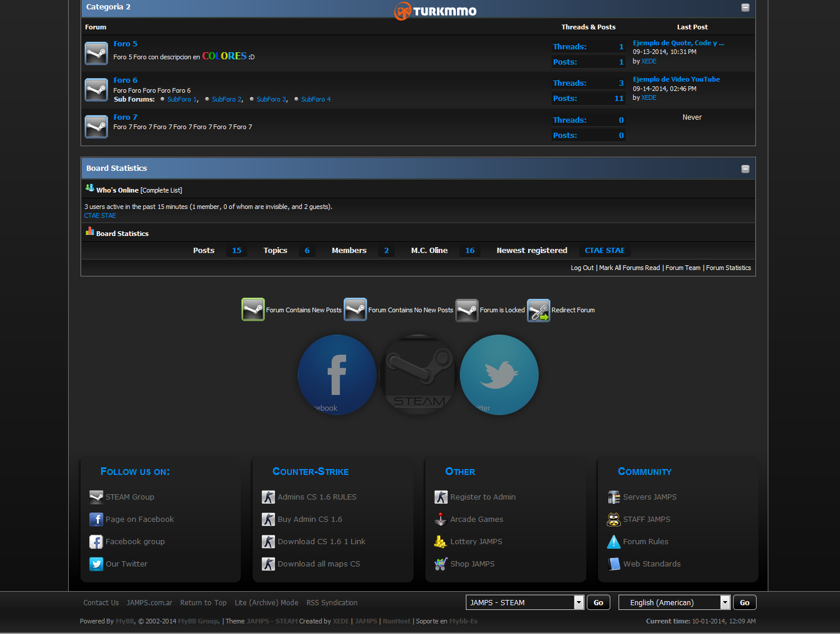Screen dimensions: 840x634
Task: Click the M.C. Oline value 16
Action: point(470,251)
